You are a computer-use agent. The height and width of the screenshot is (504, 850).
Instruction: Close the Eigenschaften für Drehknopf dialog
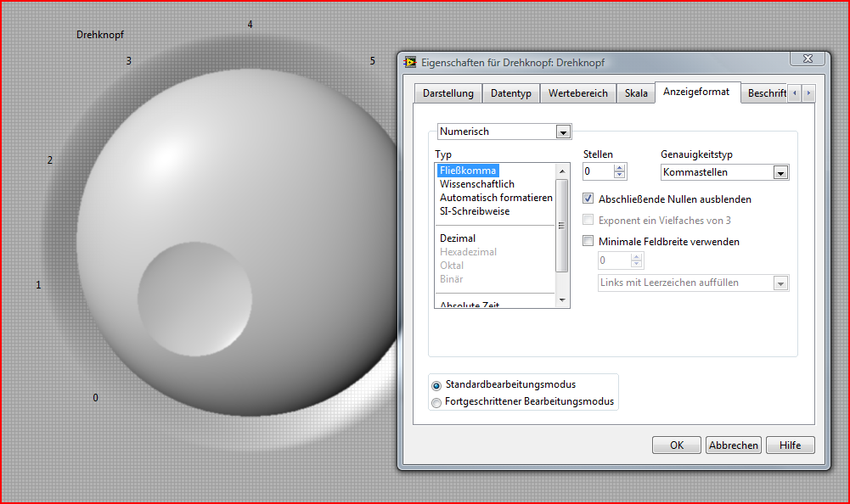pyautogui.click(x=808, y=59)
